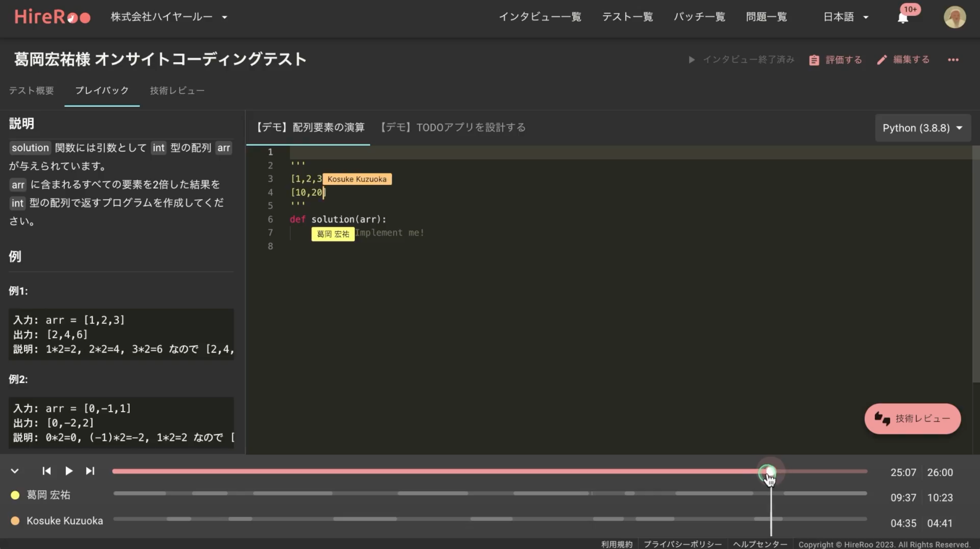
Task: Collapse the playback timeline panel chevron
Action: 14,471
